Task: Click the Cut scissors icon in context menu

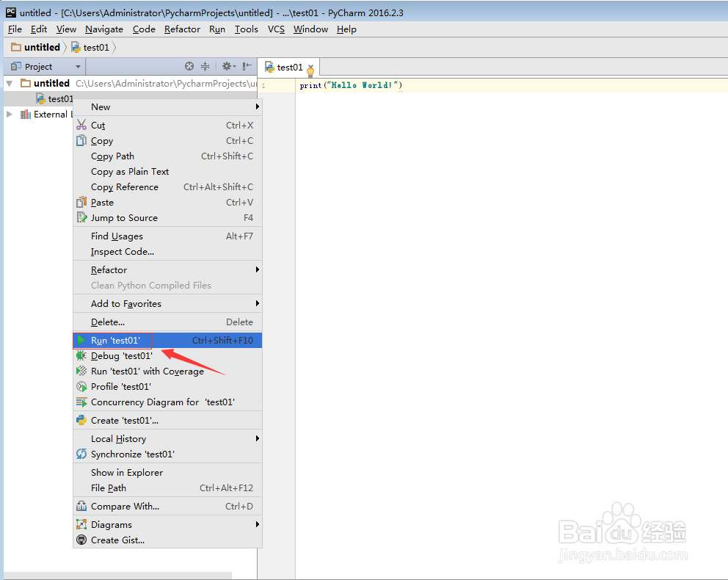Action: tap(81, 125)
